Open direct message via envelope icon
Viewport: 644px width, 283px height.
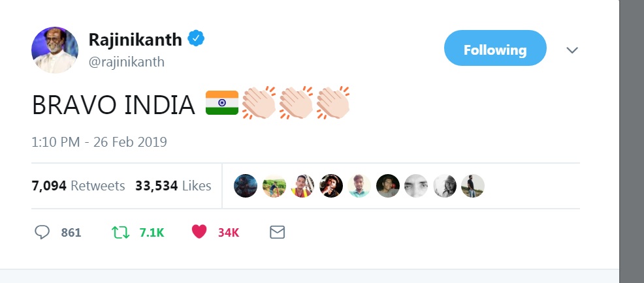pyautogui.click(x=277, y=232)
